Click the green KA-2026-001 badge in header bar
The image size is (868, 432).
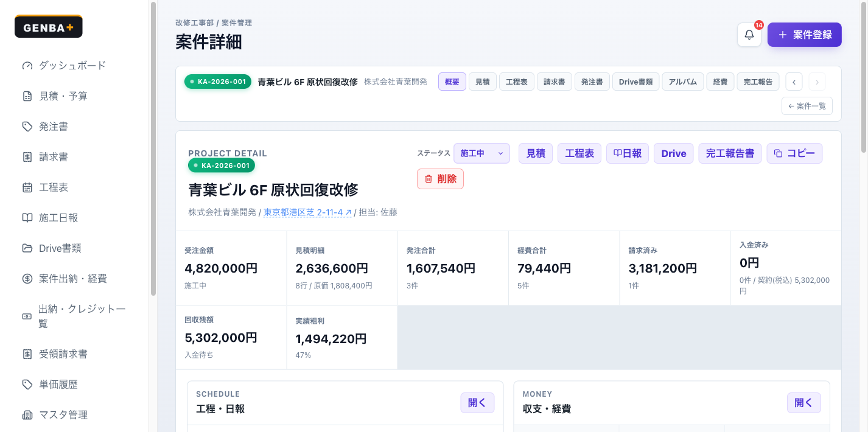pos(218,82)
